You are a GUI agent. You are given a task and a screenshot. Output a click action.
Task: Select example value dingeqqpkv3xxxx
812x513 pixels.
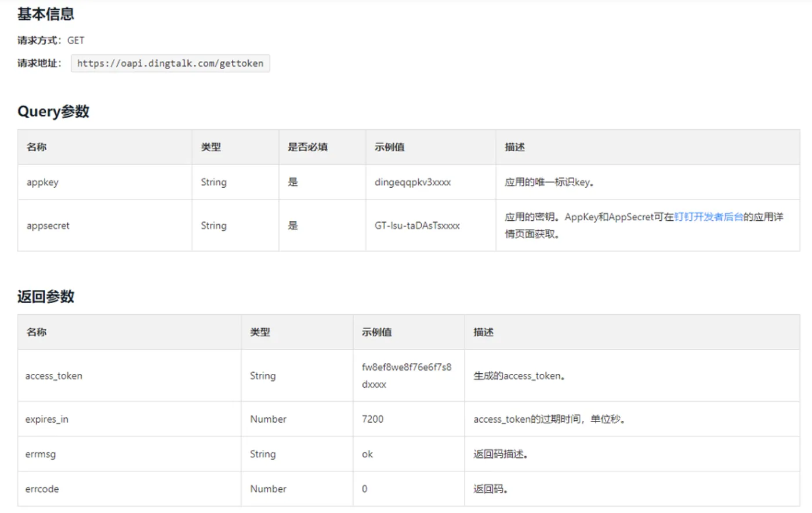pyautogui.click(x=412, y=182)
